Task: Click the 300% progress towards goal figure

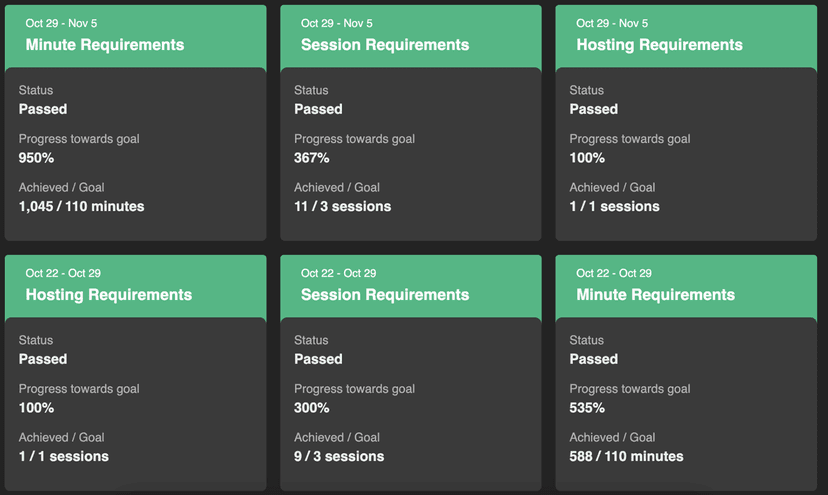Action: (312, 408)
